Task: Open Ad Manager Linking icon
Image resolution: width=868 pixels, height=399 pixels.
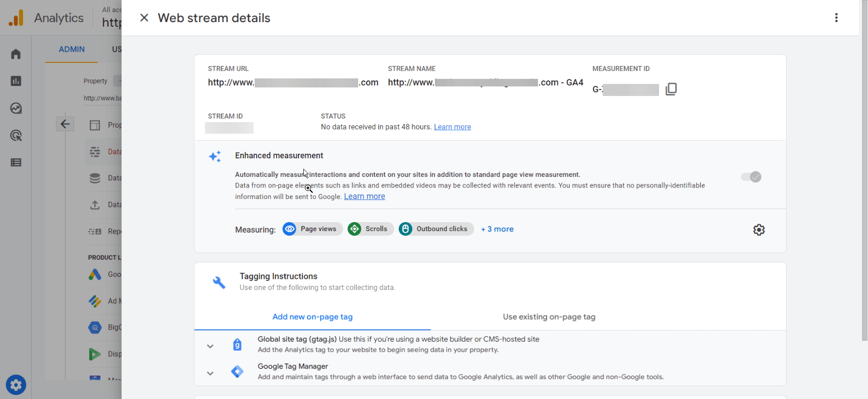Action: pos(95,301)
